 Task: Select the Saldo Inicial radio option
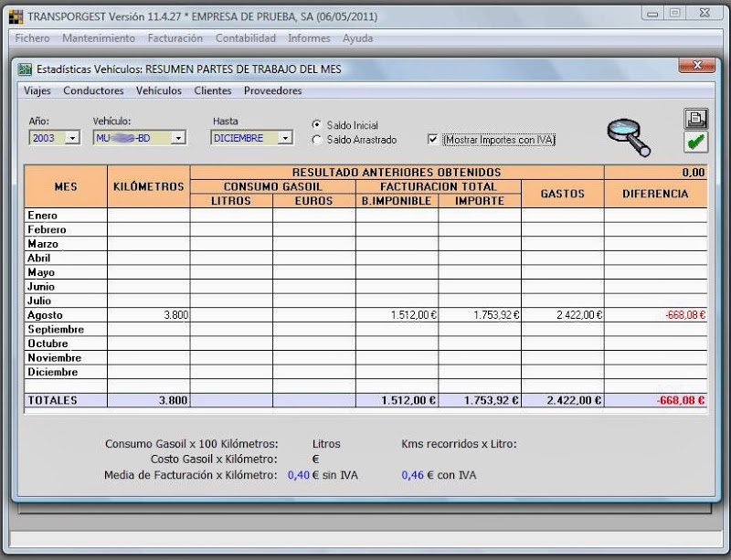click(317, 125)
